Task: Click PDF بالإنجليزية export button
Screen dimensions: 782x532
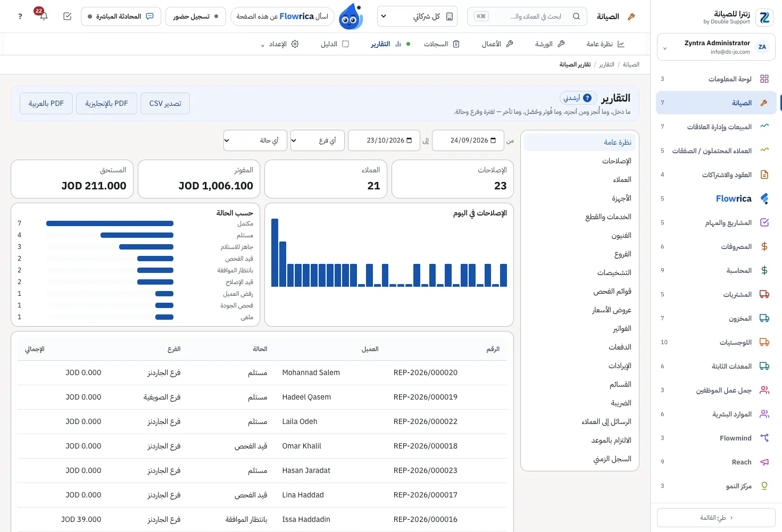Action: click(106, 103)
